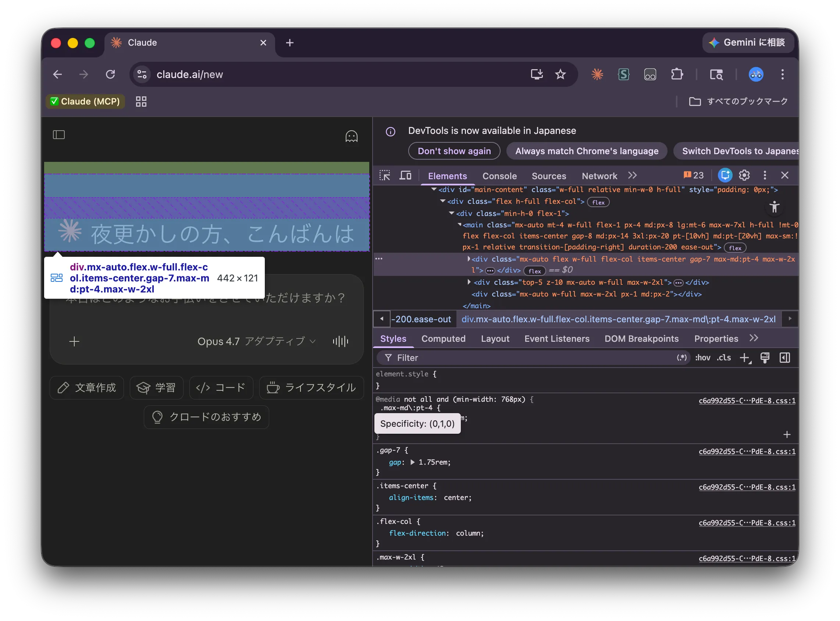Show more DevTools tabs chevron next to Network
Screen dimensions: 840x621
pyautogui.click(x=633, y=175)
